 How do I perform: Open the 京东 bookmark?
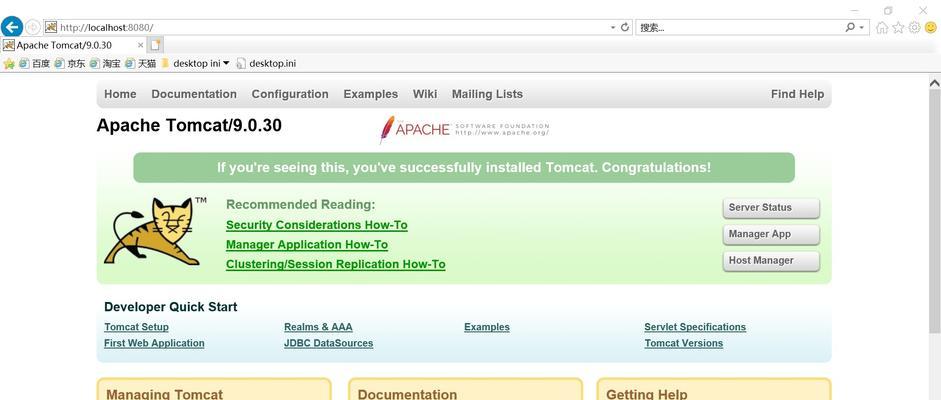pos(70,64)
